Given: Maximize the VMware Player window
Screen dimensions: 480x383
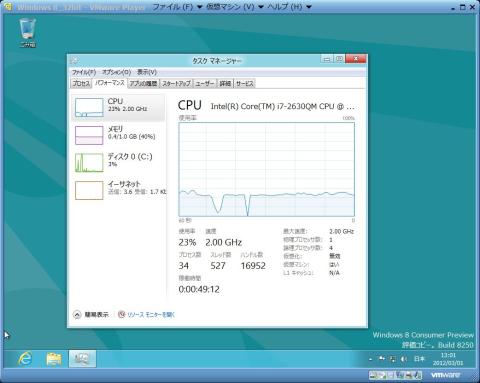Looking at the screenshot, I should [463, 7].
